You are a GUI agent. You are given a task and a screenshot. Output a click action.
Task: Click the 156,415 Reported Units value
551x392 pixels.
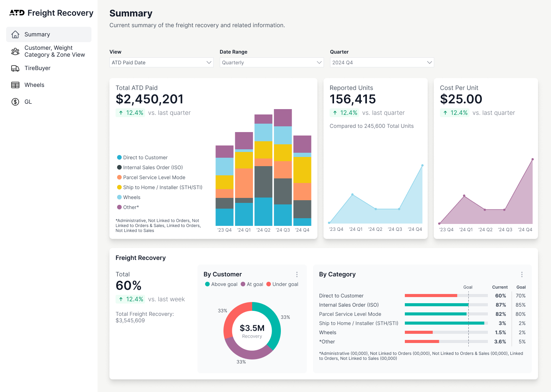(x=353, y=99)
